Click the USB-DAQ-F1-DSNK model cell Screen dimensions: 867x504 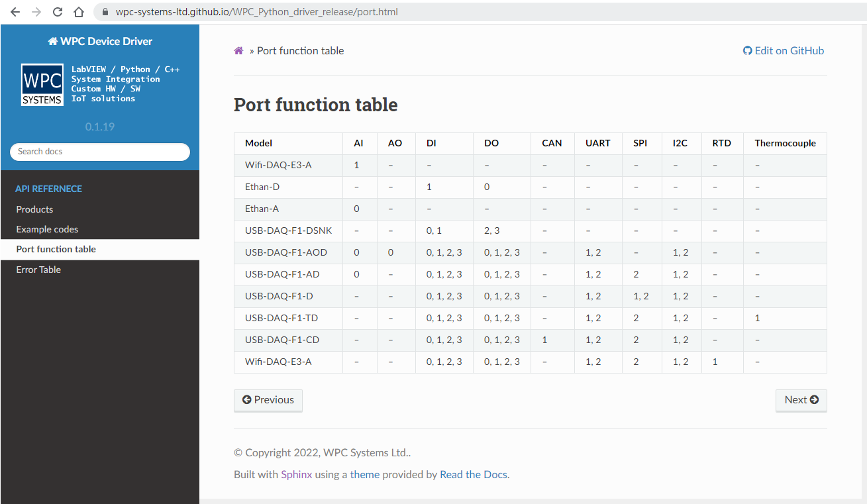click(x=289, y=230)
